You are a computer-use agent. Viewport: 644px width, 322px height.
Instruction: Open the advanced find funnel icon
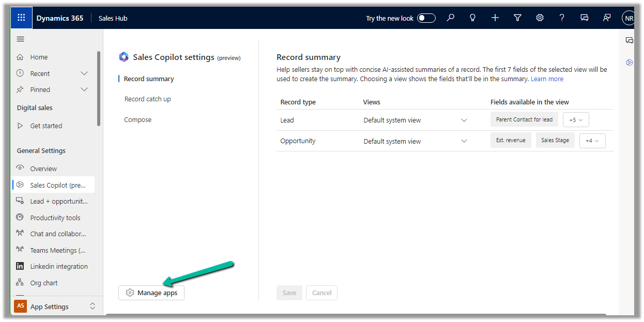[517, 18]
